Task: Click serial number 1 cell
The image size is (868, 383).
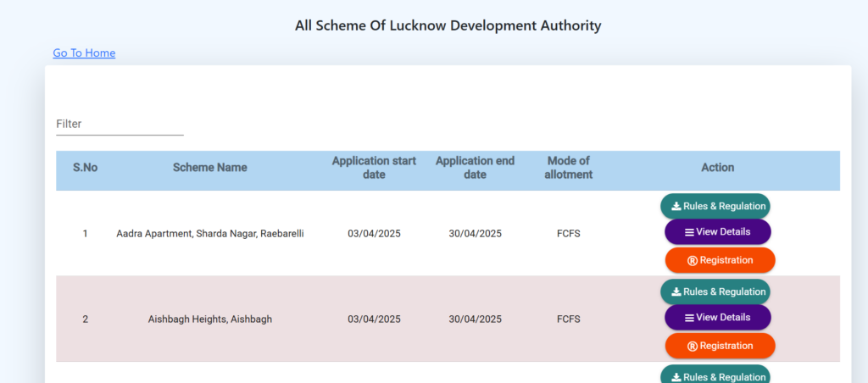Action: click(x=86, y=234)
